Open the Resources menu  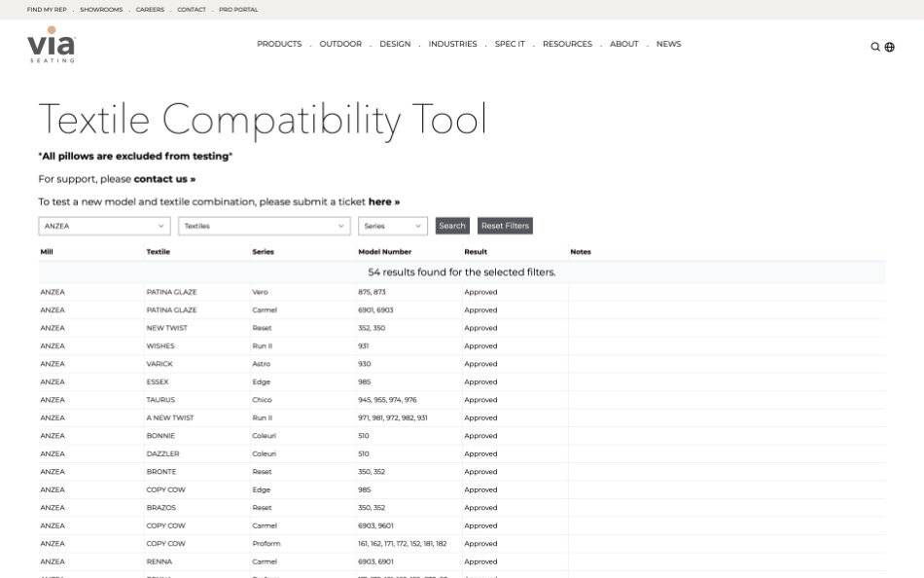coord(567,44)
